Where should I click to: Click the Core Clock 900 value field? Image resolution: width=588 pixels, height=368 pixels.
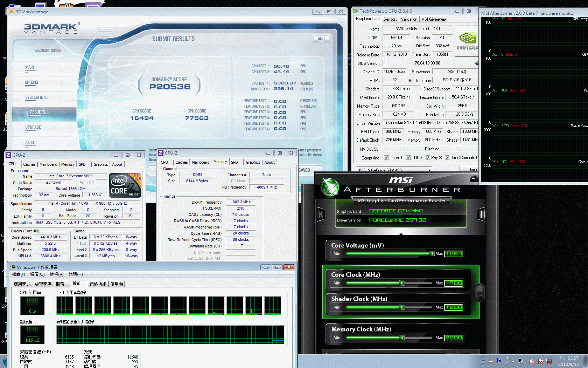click(454, 283)
